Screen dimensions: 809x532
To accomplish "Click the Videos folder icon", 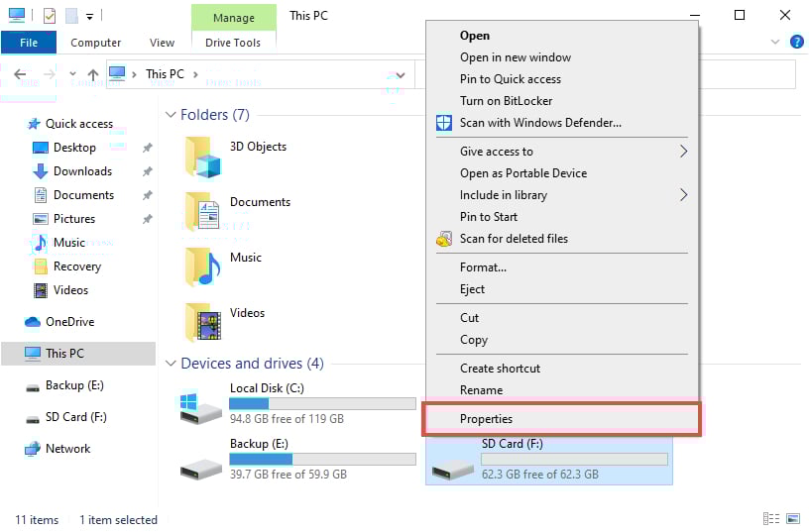I will (203, 321).
